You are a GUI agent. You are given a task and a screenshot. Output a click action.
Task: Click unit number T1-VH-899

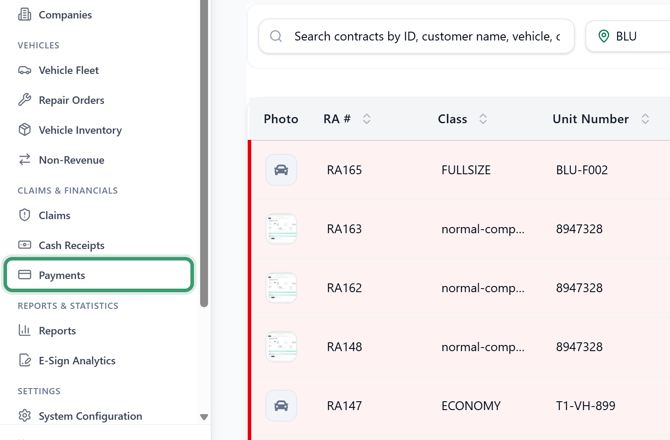pos(585,406)
